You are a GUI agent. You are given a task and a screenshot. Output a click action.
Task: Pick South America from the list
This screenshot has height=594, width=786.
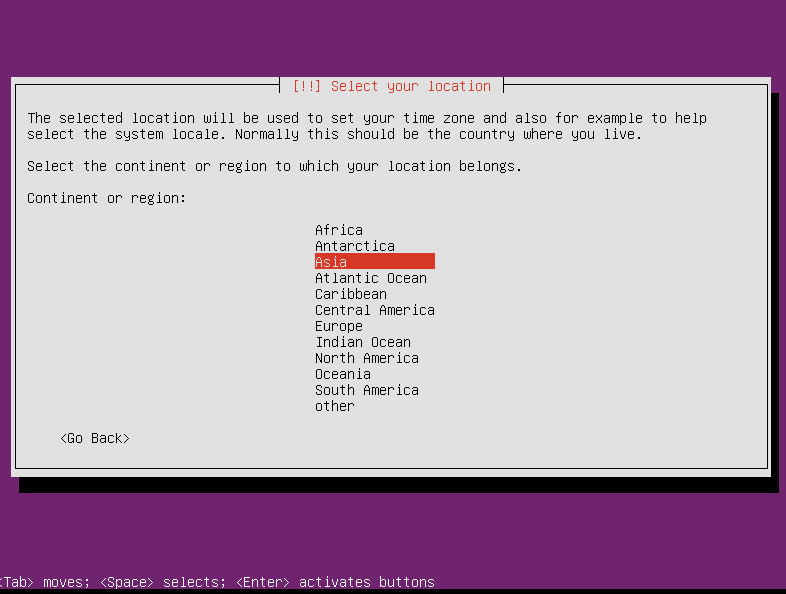click(367, 390)
